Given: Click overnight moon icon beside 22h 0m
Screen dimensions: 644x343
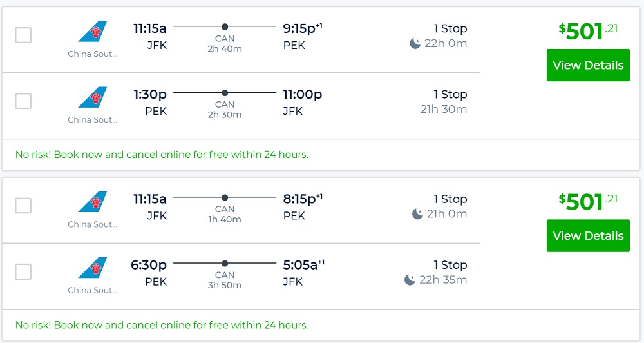Looking at the screenshot, I should coord(415,44).
